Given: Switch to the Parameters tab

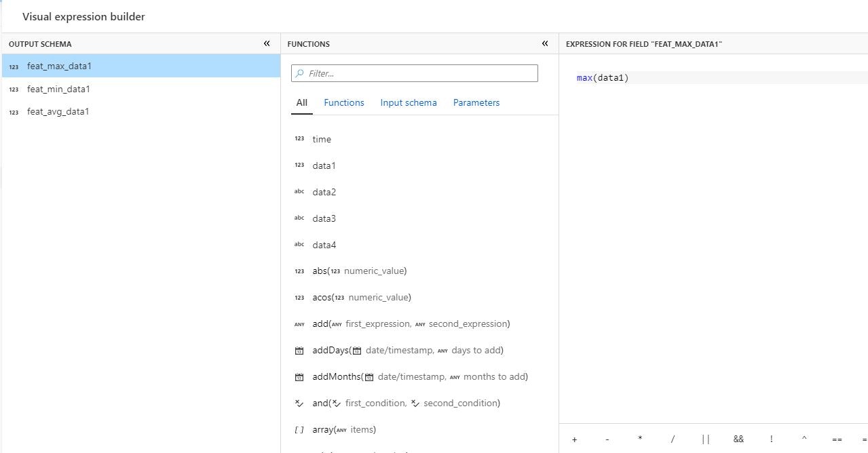Looking at the screenshot, I should (476, 102).
